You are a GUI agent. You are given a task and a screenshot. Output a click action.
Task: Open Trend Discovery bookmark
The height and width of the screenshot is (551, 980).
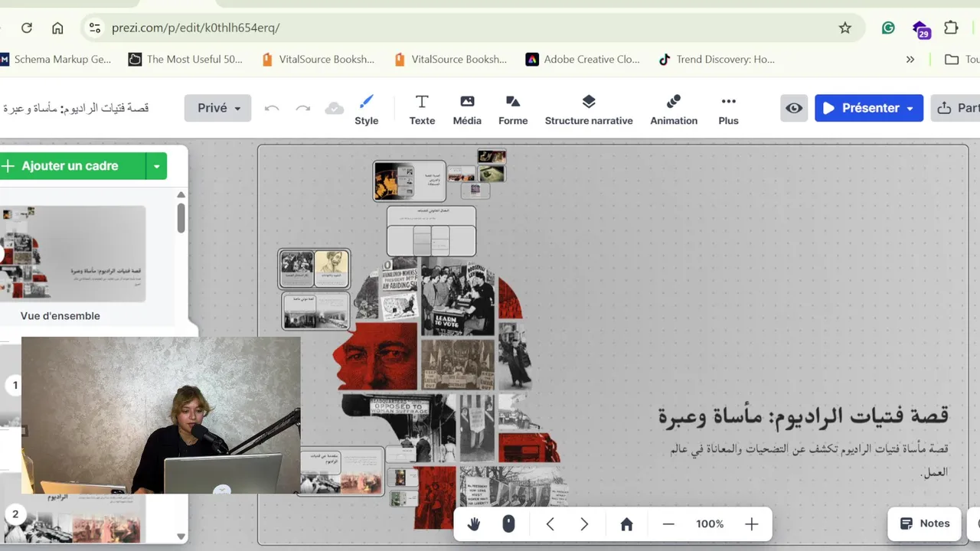click(717, 59)
